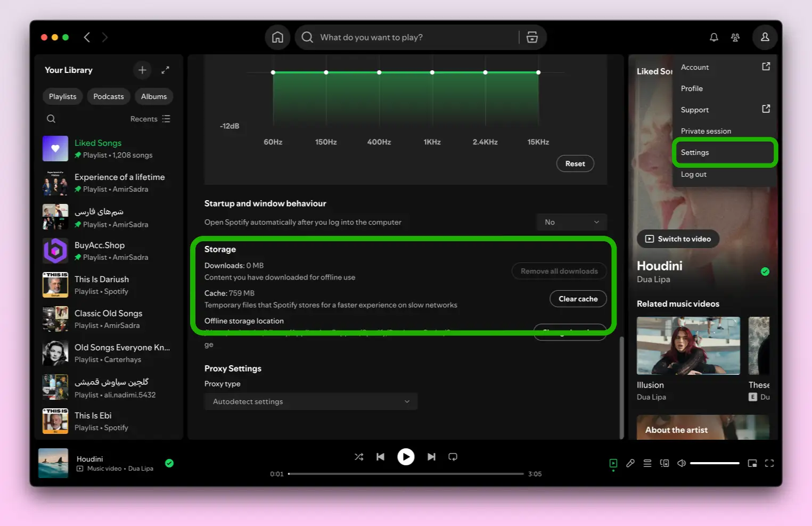Image resolution: width=812 pixels, height=526 pixels.
Task: Click the settings page vertical scrollbar
Action: pos(621,388)
